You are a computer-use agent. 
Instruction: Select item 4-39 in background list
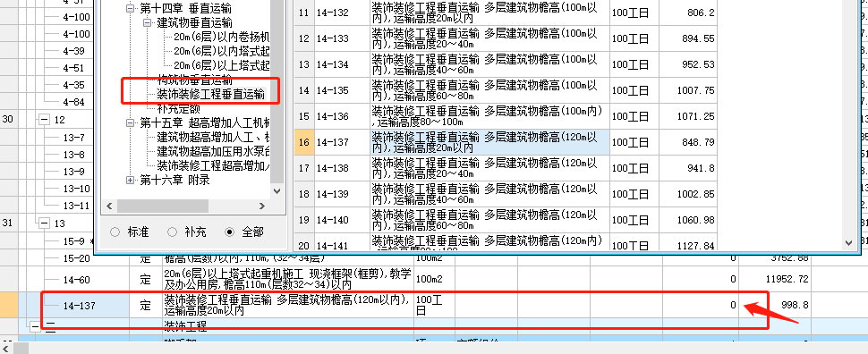coord(73,51)
